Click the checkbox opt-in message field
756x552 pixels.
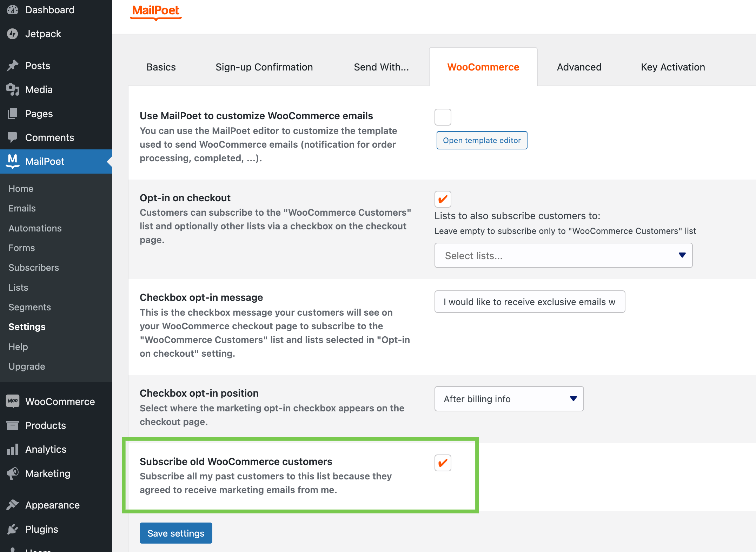point(529,302)
